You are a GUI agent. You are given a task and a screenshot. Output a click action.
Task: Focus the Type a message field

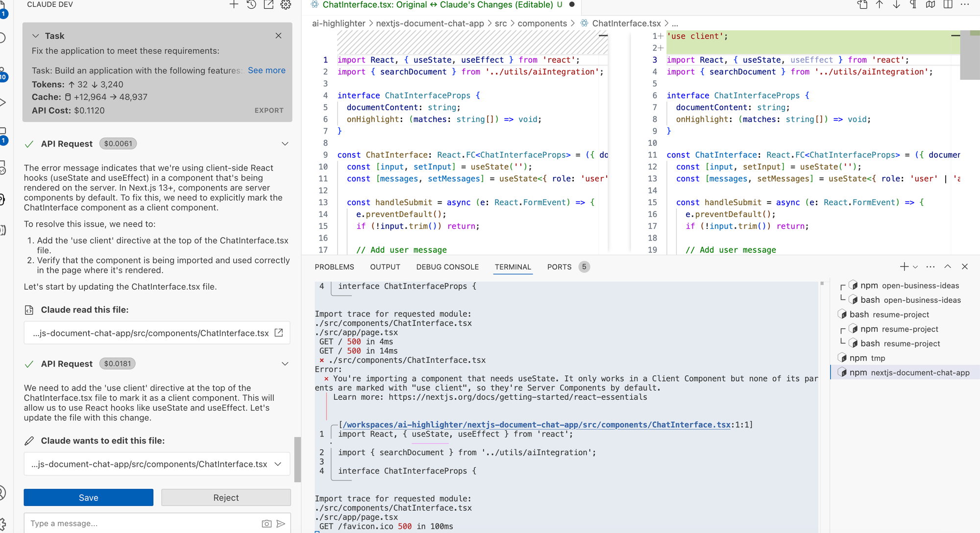click(142, 524)
